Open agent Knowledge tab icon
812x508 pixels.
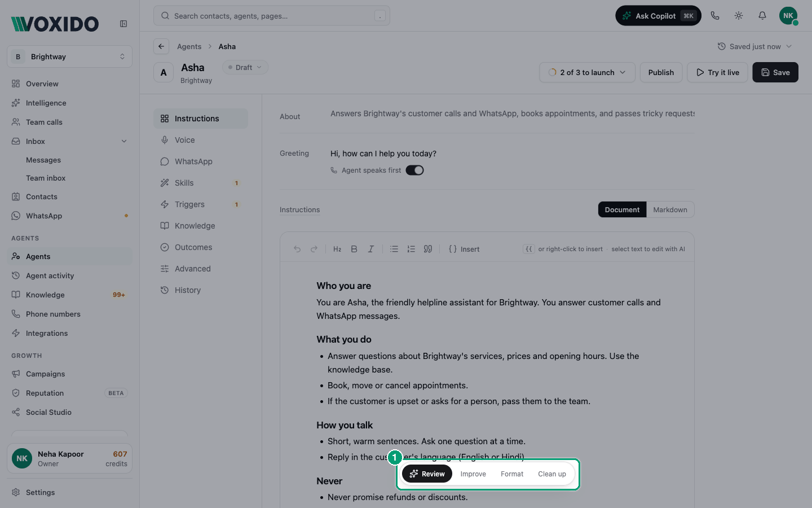point(165,226)
